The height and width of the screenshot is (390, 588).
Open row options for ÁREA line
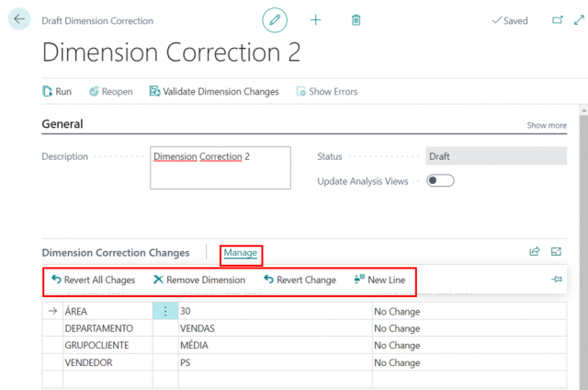pyautogui.click(x=165, y=312)
